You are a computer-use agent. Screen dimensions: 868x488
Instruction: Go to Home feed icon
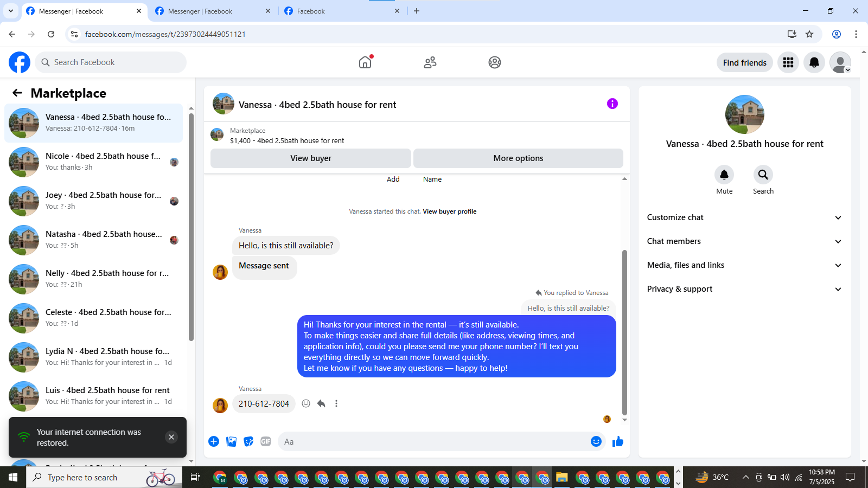pyautogui.click(x=365, y=62)
